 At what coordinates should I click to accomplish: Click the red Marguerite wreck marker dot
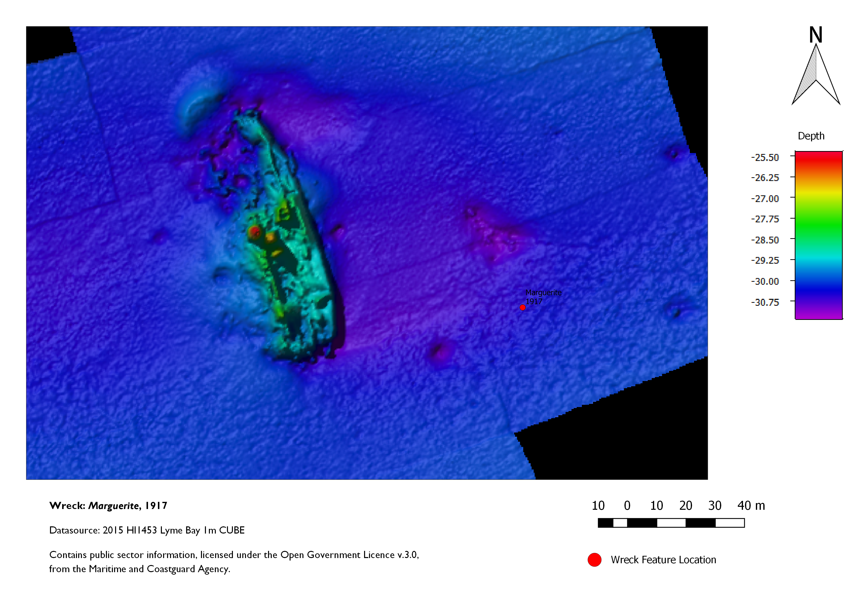coord(522,307)
